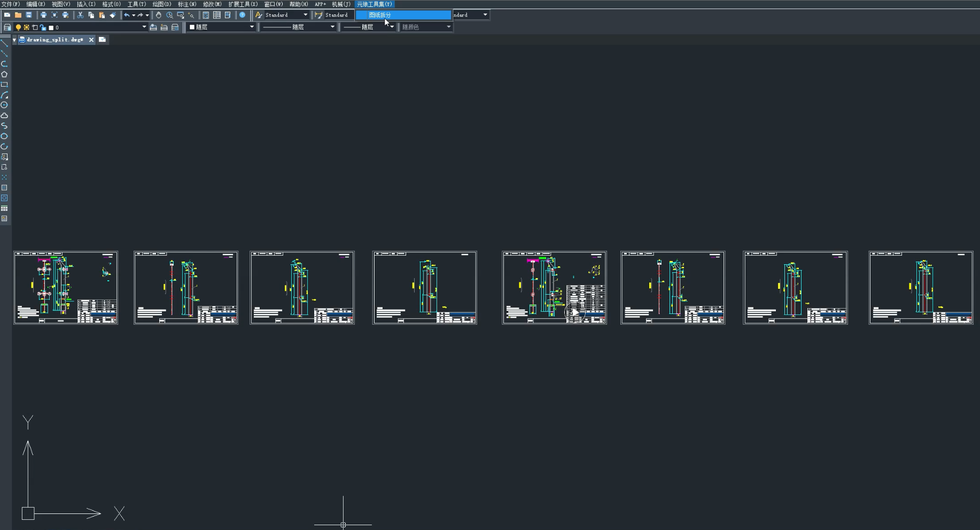Image resolution: width=980 pixels, height=530 pixels.
Task: Open the 扩展工具(X) menu
Action: (x=243, y=4)
